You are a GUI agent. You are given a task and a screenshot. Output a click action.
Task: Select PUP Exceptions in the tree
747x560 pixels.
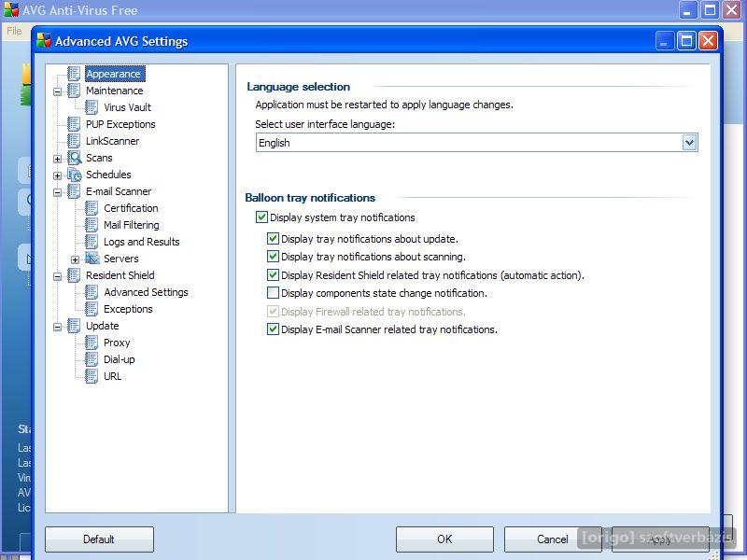coord(120,124)
